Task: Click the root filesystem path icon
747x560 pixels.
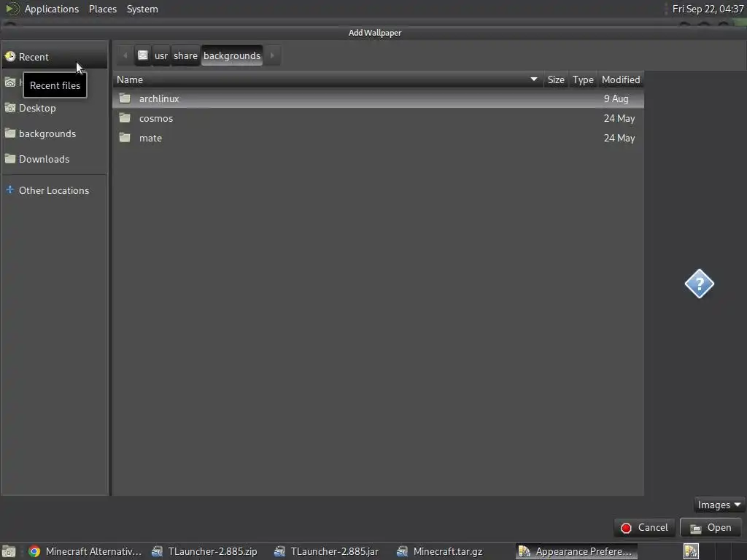Action: (x=143, y=55)
